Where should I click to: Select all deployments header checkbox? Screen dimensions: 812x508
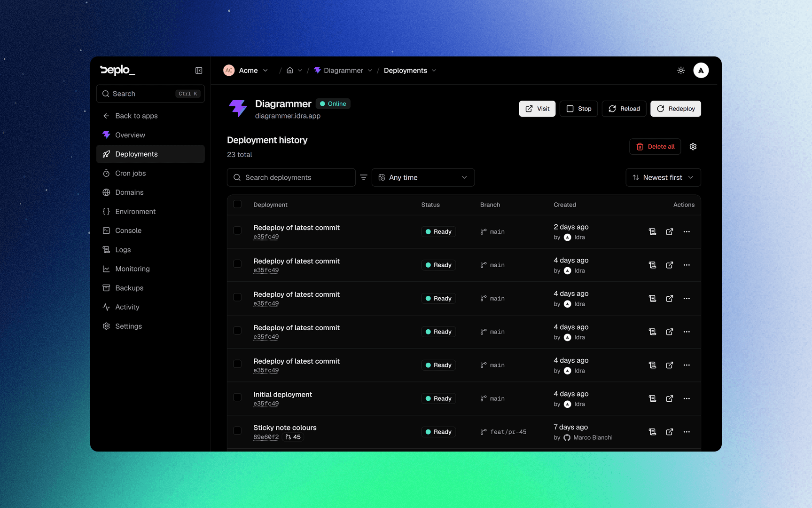coord(237,204)
